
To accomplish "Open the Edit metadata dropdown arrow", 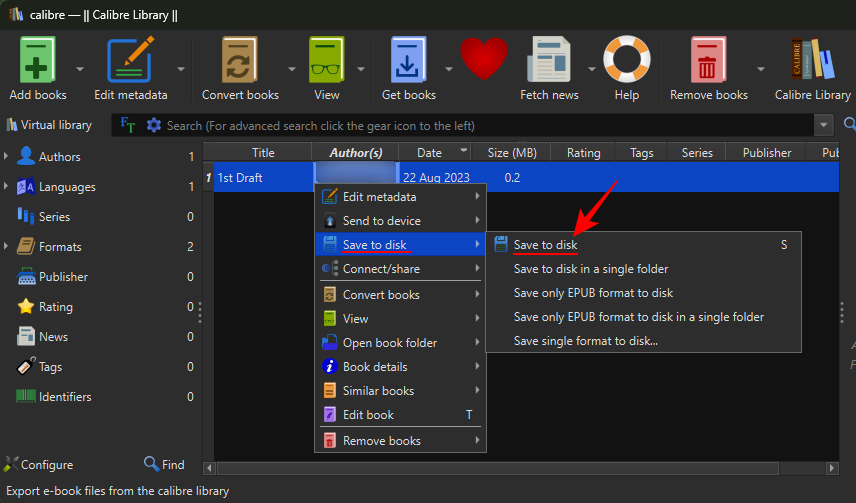I will [x=181, y=69].
